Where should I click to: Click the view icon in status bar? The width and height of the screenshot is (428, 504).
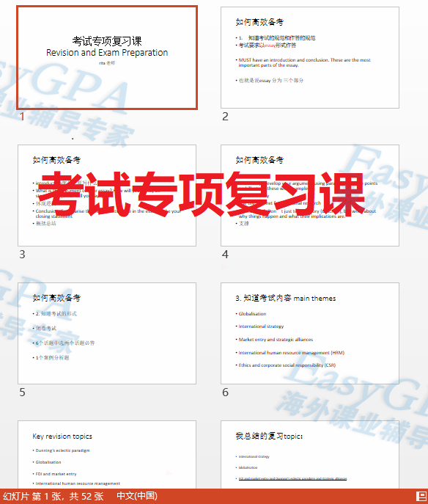421,496
